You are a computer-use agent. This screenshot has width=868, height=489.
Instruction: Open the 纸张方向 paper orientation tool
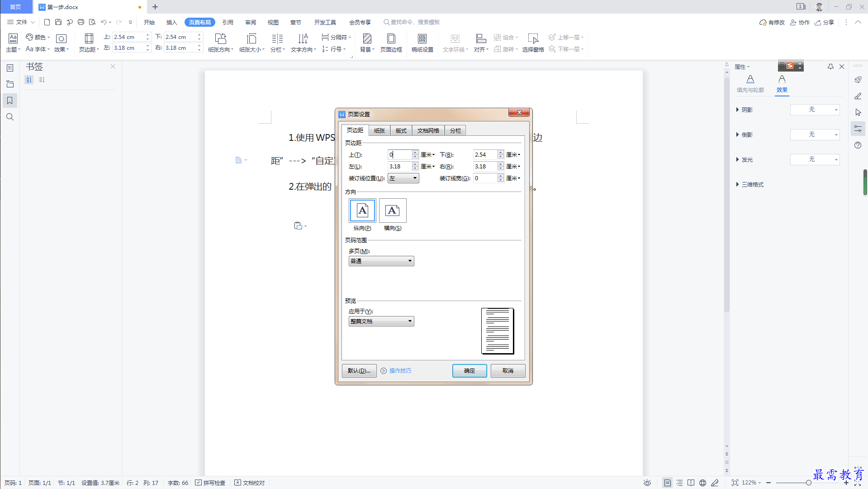click(221, 43)
